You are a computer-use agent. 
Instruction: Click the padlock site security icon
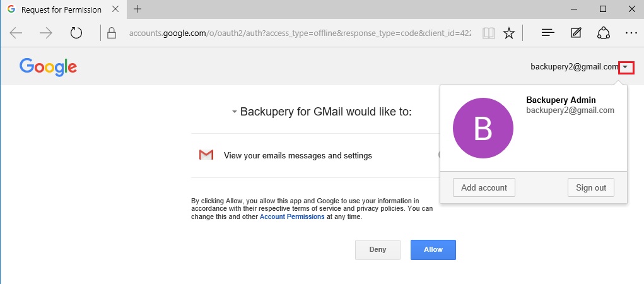click(x=111, y=33)
